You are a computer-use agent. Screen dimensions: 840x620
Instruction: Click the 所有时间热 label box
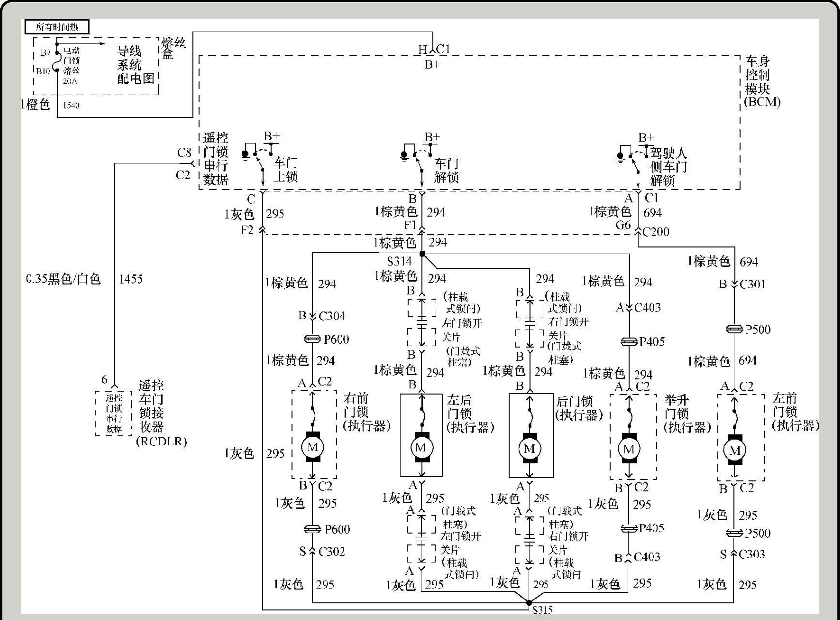tap(57, 27)
